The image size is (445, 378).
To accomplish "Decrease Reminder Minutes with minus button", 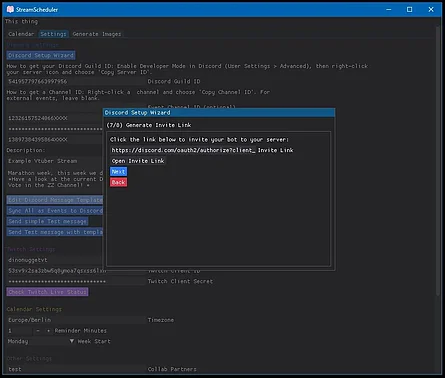I will point(38,331).
